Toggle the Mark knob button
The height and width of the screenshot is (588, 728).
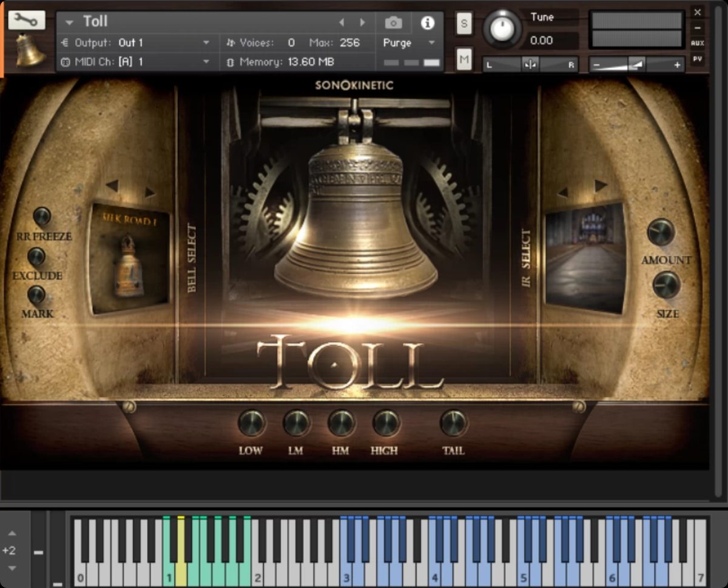click(36, 295)
